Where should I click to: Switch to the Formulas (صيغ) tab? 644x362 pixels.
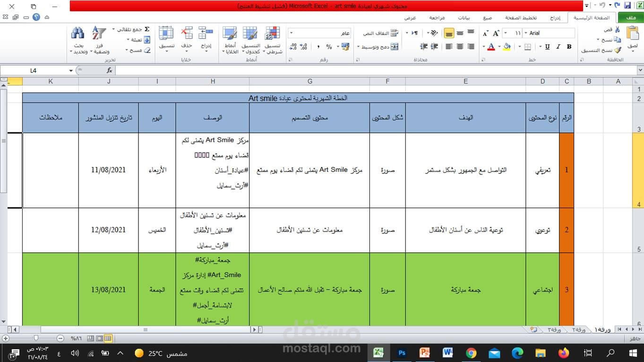(487, 17)
